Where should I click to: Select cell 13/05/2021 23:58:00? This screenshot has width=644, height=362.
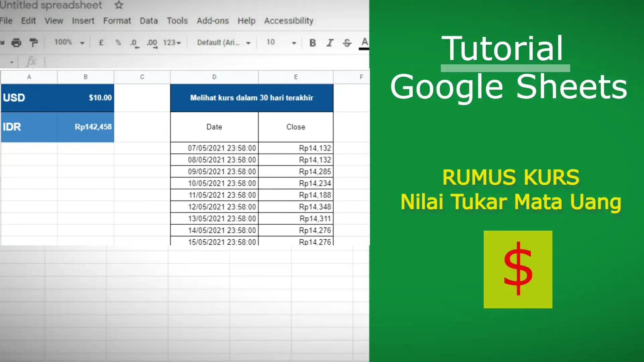coord(214,219)
